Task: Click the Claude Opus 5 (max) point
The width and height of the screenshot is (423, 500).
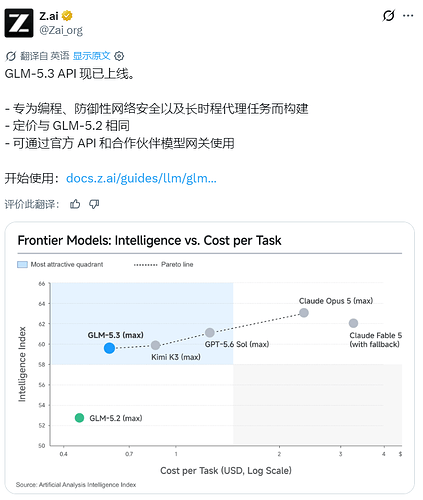Action: (304, 313)
